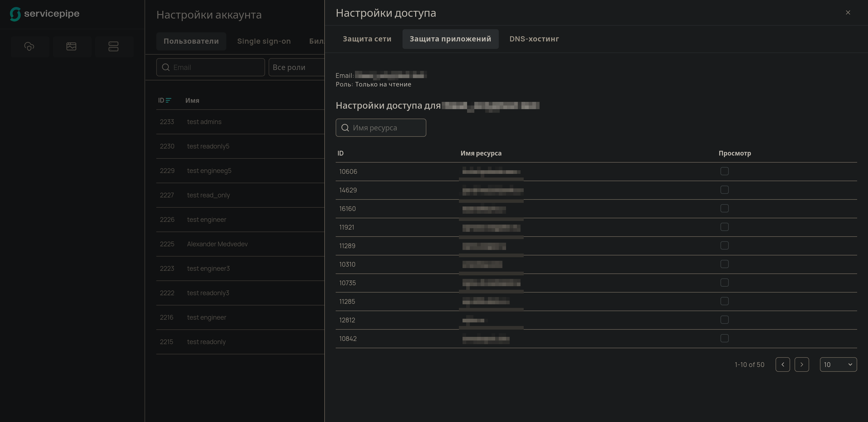Click the servers icon in the left sidebar
The height and width of the screenshot is (422, 868).
[114, 46]
